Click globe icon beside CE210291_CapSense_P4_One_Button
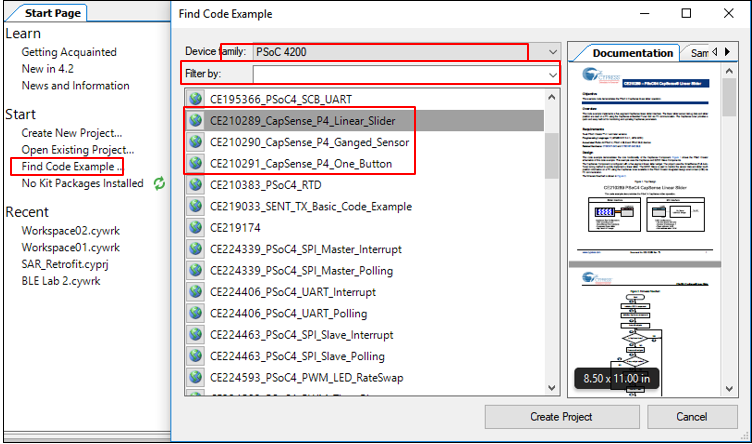The width and height of the screenshot is (752, 444). pyautogui.click(x=196, y=163)
